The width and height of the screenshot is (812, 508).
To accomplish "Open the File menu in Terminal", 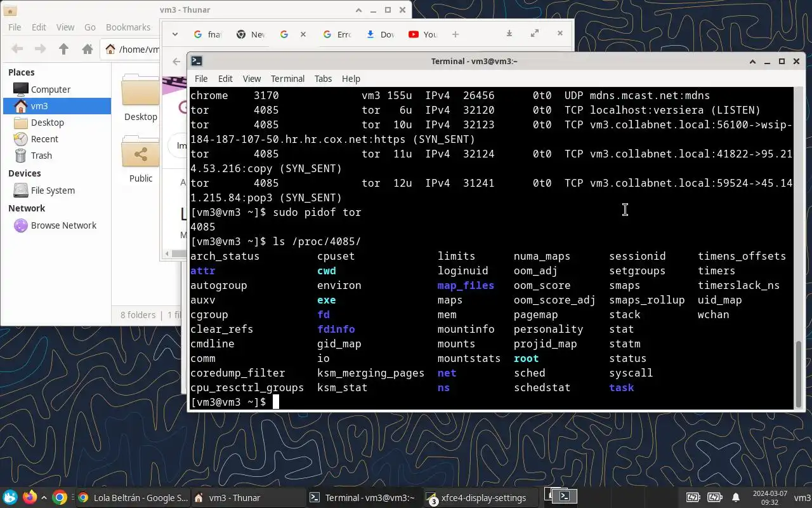I will pos(201,79).
